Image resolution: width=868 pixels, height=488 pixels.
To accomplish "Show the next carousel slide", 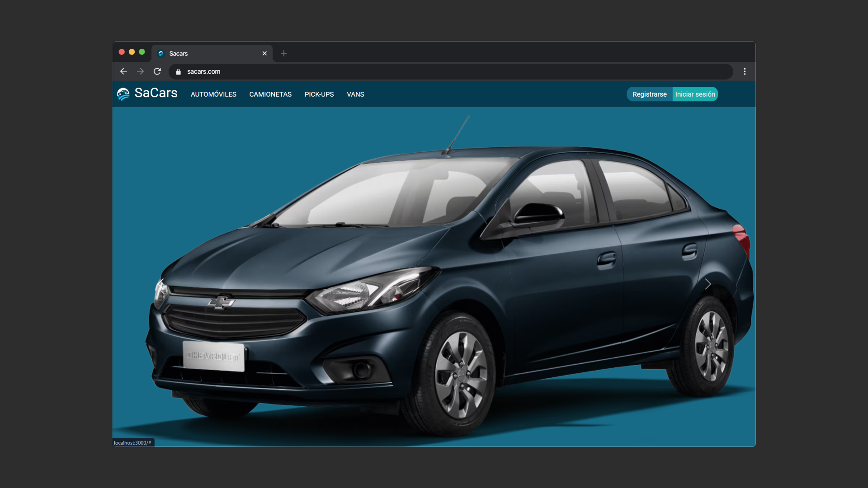I will pos(708,284).
